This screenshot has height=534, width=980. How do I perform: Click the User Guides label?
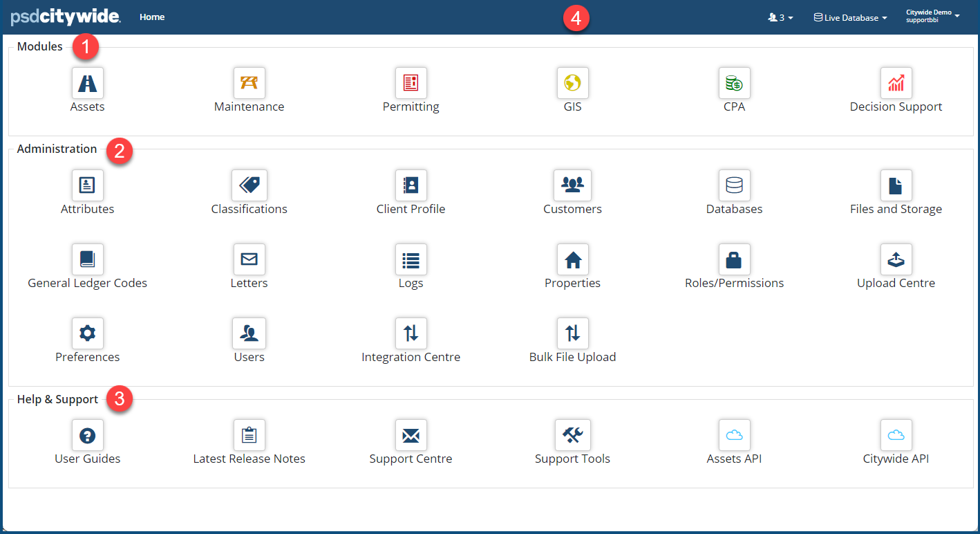88,459
